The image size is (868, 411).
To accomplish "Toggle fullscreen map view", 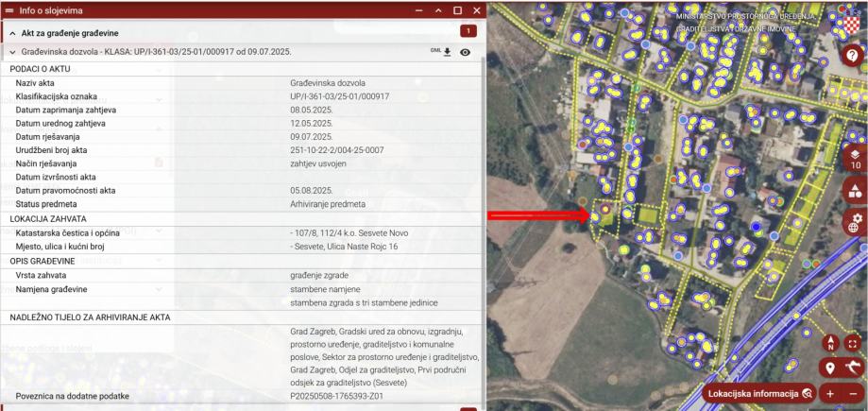I will (x=854, y=343).
